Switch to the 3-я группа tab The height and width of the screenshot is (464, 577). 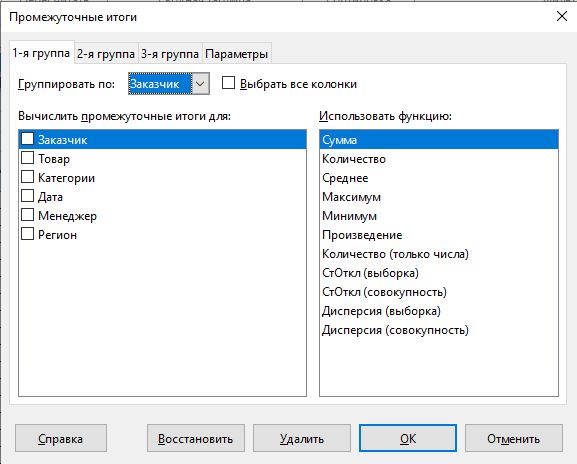[x=170, y=54]
